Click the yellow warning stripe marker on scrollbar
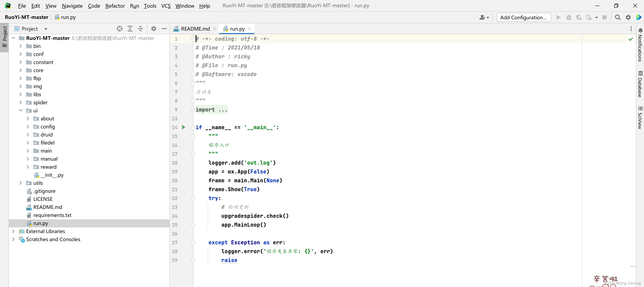The image size is (644, 287). click(x=633, y=266)
